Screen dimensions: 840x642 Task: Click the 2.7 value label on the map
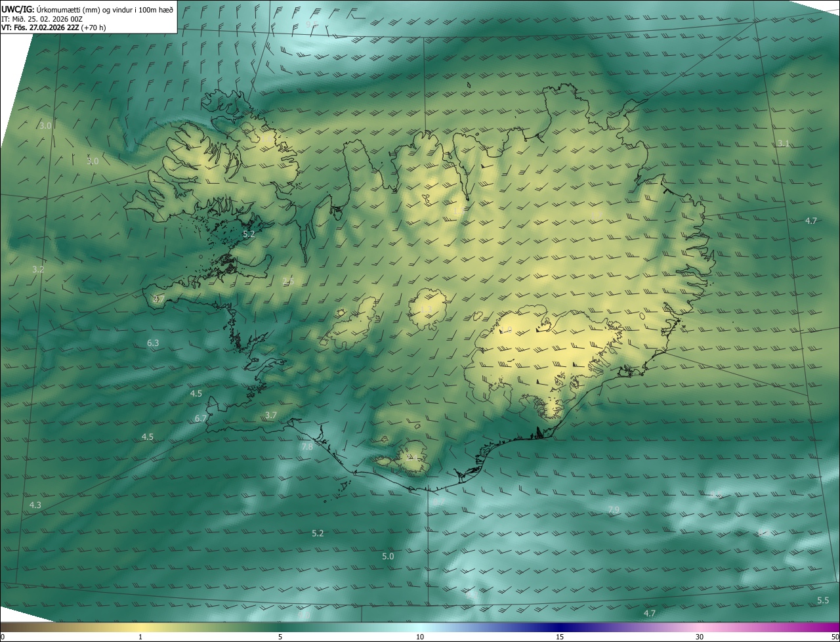pos(158,299)
